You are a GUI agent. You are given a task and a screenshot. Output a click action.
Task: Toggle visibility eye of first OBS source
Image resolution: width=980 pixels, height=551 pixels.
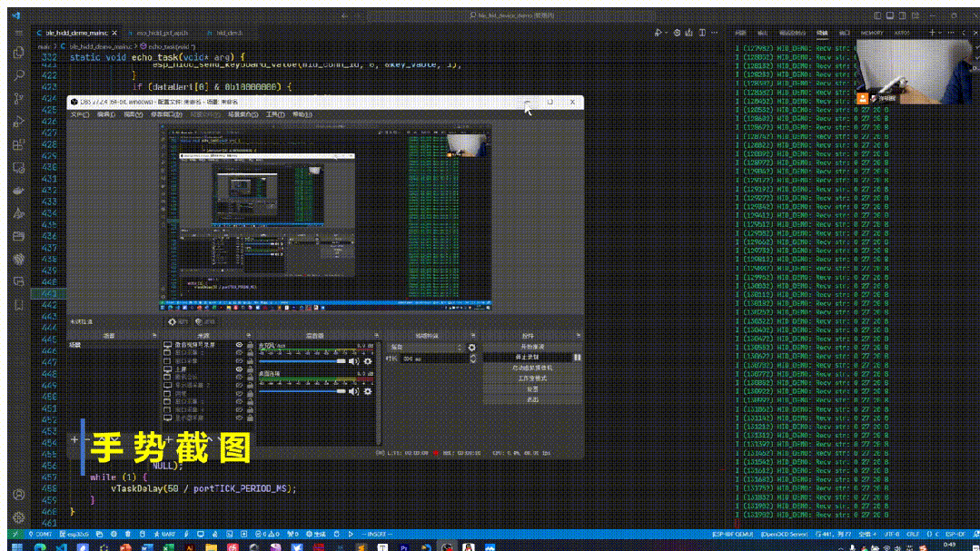240,345
